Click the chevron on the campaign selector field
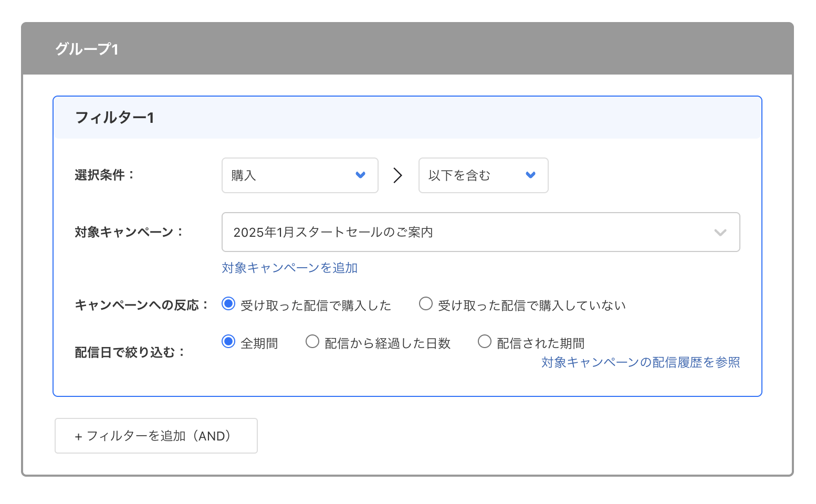This screenshot has width=816, height=504. pyautogui.click(x=720, y=232)
